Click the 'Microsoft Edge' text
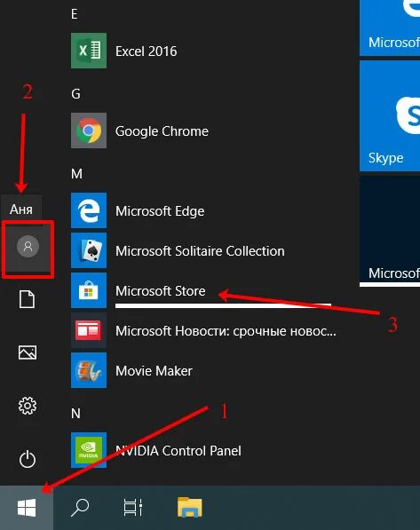 point(160,211)
